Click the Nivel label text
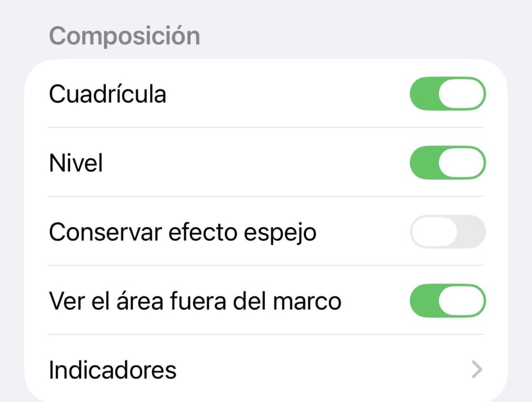 [x=76, y=163]
